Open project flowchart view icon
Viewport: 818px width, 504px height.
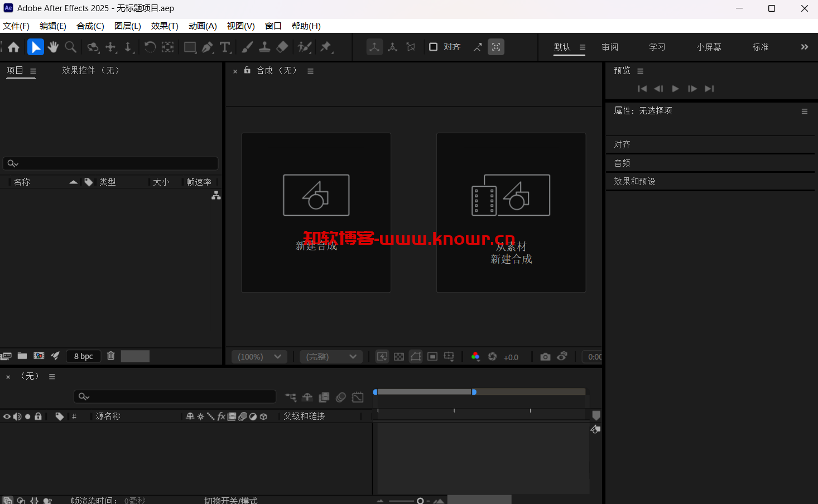[x=216, y=196]
